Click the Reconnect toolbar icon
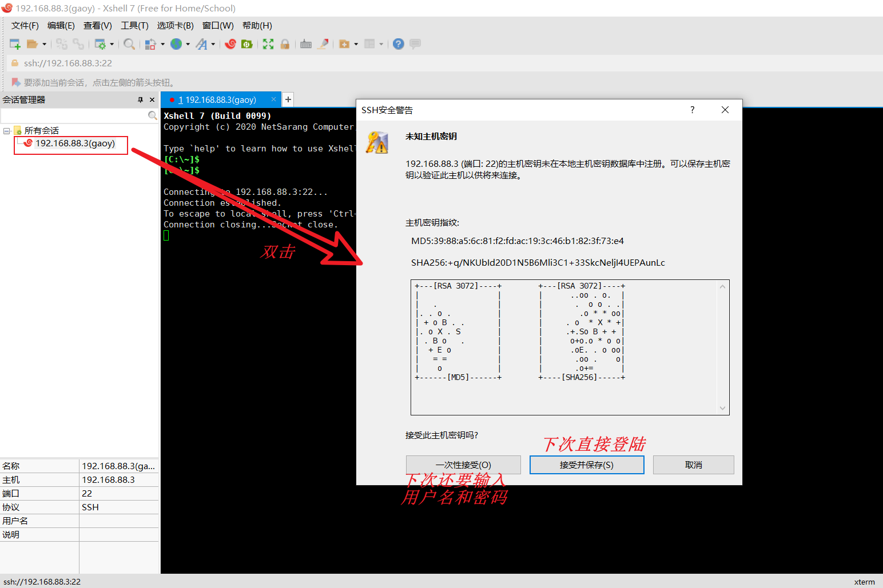Image resolution: width=883 pixels, height=588 pixels. point(78,44)
